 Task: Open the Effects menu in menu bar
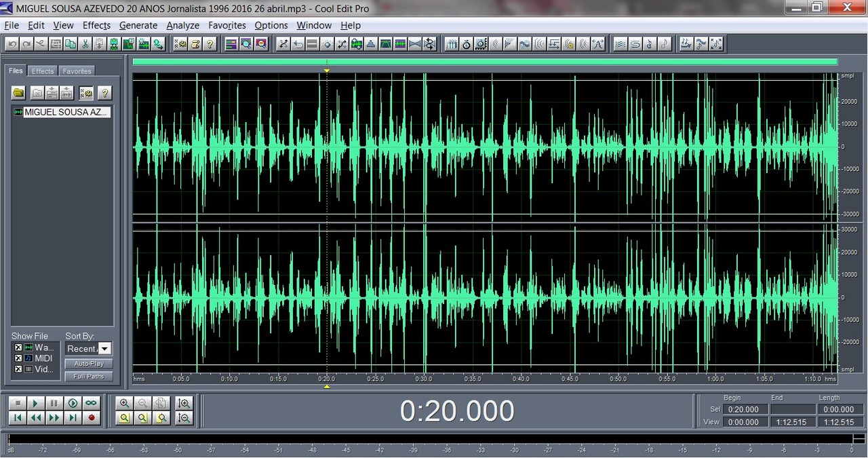(96, 25)
